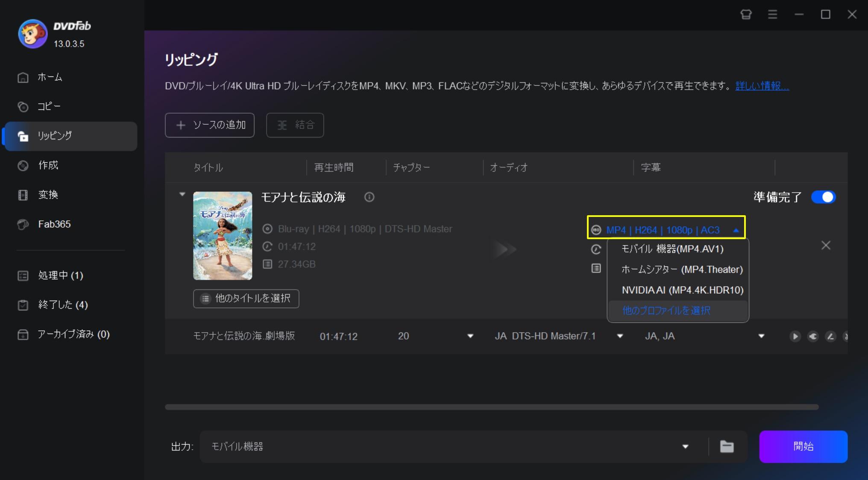Click the finished tasks clipboard icon
Viewport: 868px width, 480px height.
click(23, 305)
